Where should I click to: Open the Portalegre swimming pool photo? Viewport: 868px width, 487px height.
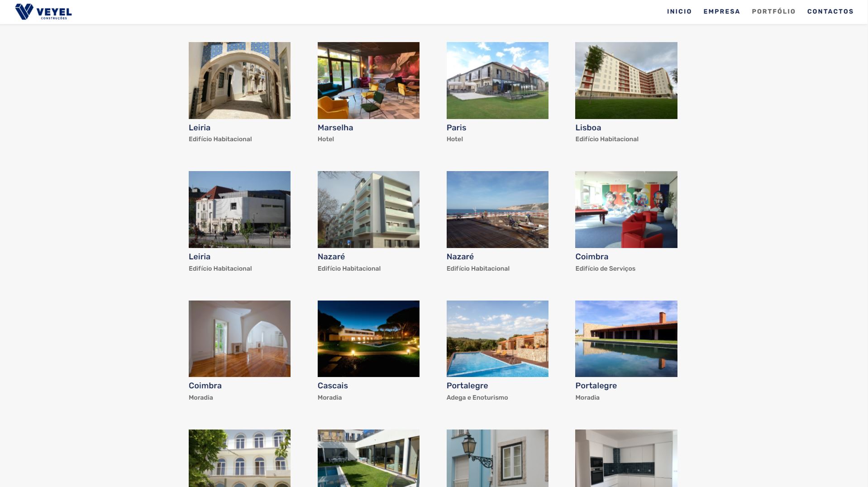[497, 339]
